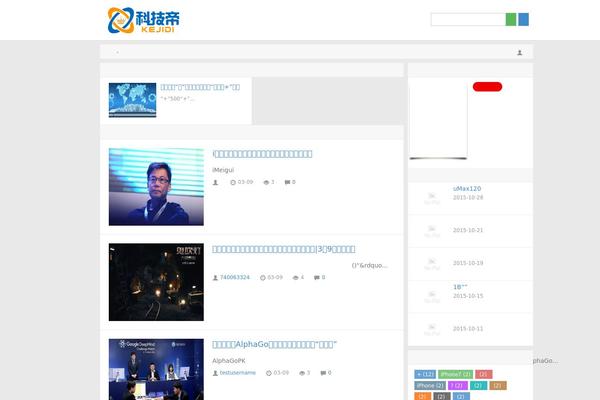Select the teal '(2)' tag
The image size is (600, 400).
pos(478,385)
